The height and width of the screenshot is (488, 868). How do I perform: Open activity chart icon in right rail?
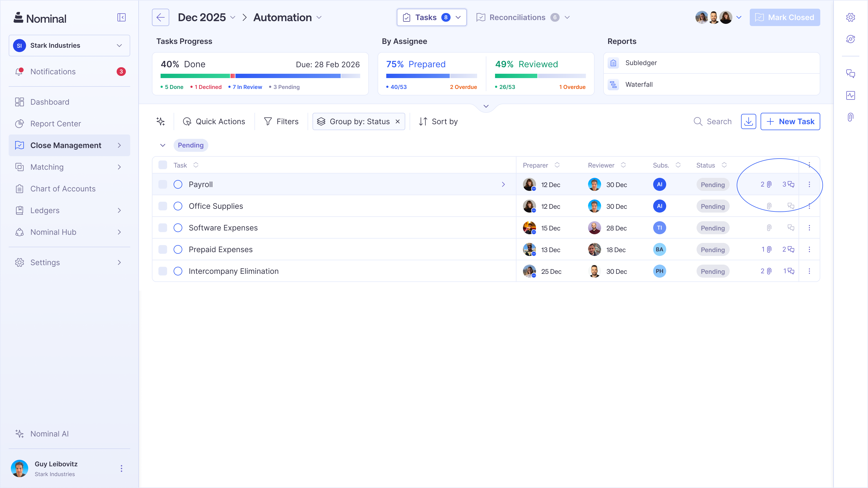pos(850,95)
